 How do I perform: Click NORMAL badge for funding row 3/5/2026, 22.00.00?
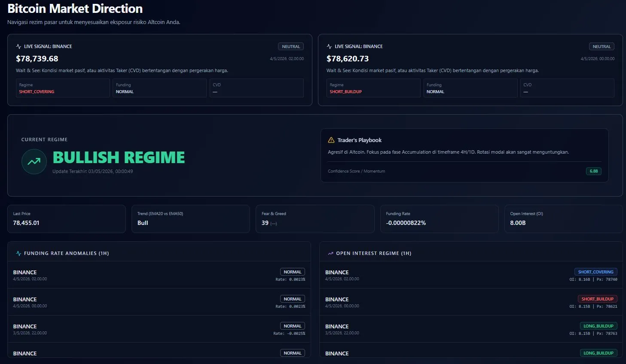click(293, 326)
